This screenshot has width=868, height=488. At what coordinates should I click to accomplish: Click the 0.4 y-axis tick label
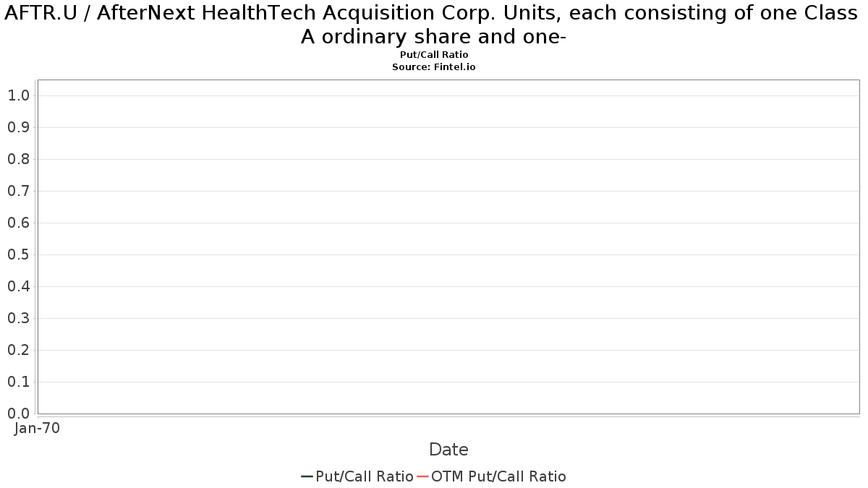[x=19, y=286]
